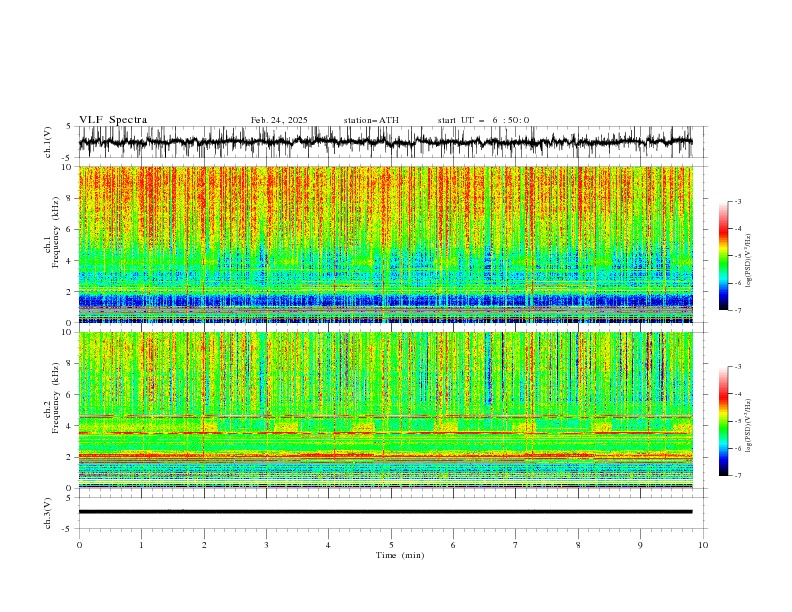
Task: Click time-axis tick label "3"
Action: click(266, 545)
